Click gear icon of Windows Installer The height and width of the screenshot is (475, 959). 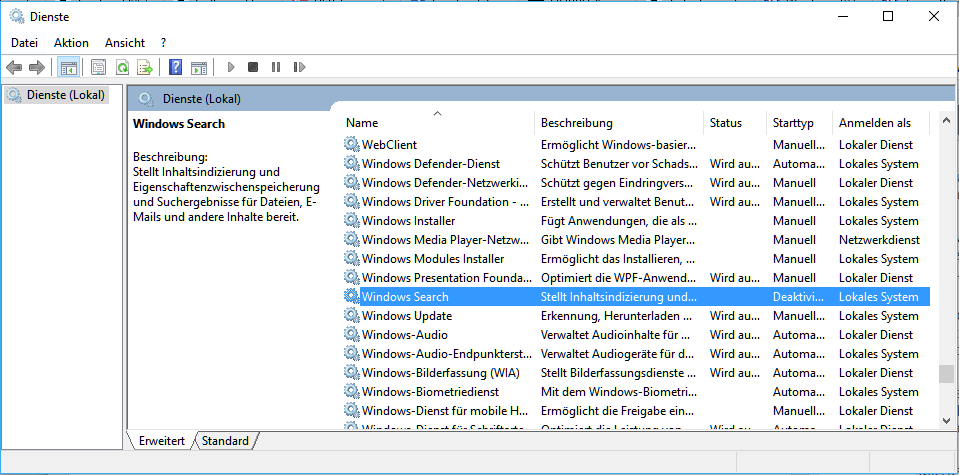351,221
